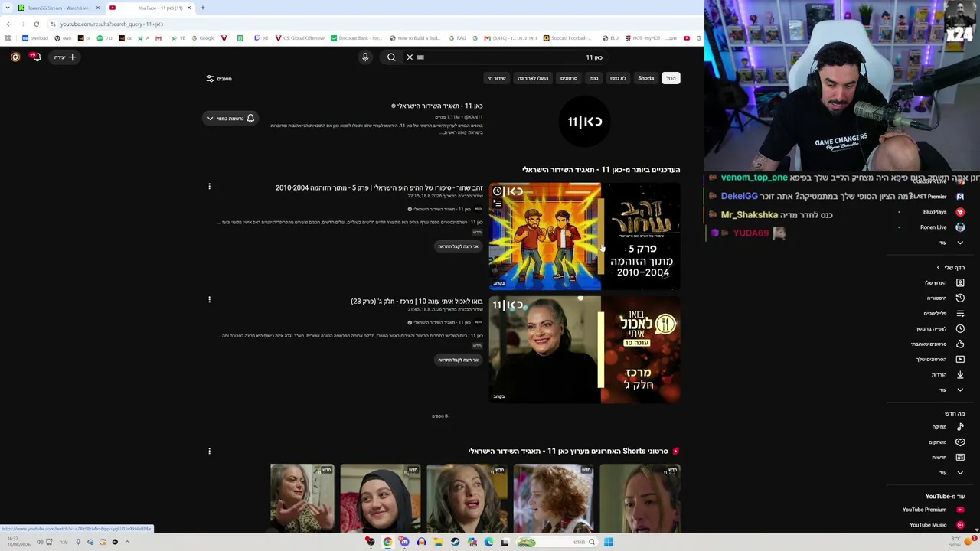This screenshot has height=551, width=980.
Task: Select the 'סרטונים' (Videos) chip
Action: pyautogui.click(x=569, y=78)
